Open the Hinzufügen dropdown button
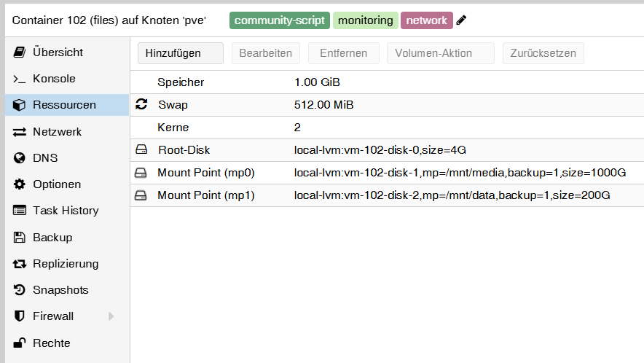This screenshot has height=363, width=644. (x=181, y=53)
